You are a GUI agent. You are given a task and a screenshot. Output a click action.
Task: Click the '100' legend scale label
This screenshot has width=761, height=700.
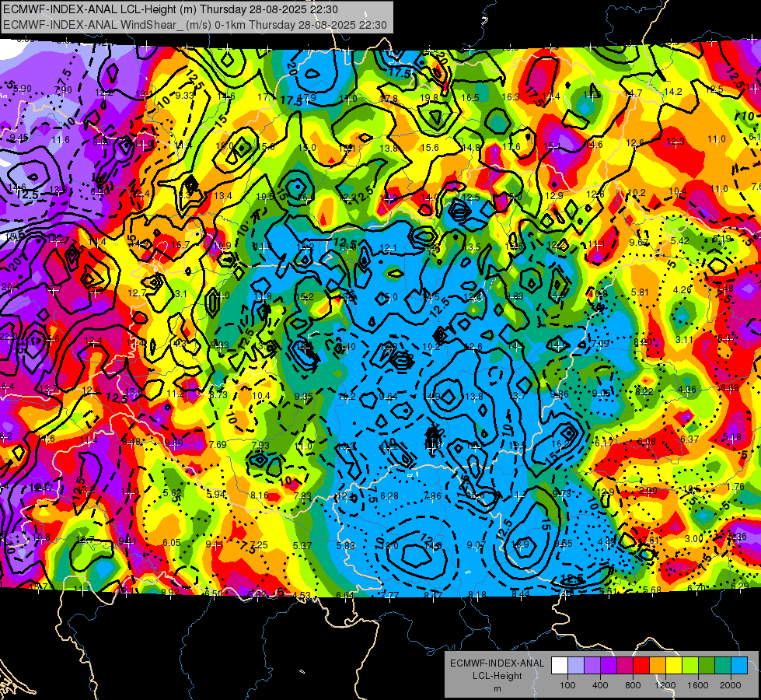[x=567, y=685]
